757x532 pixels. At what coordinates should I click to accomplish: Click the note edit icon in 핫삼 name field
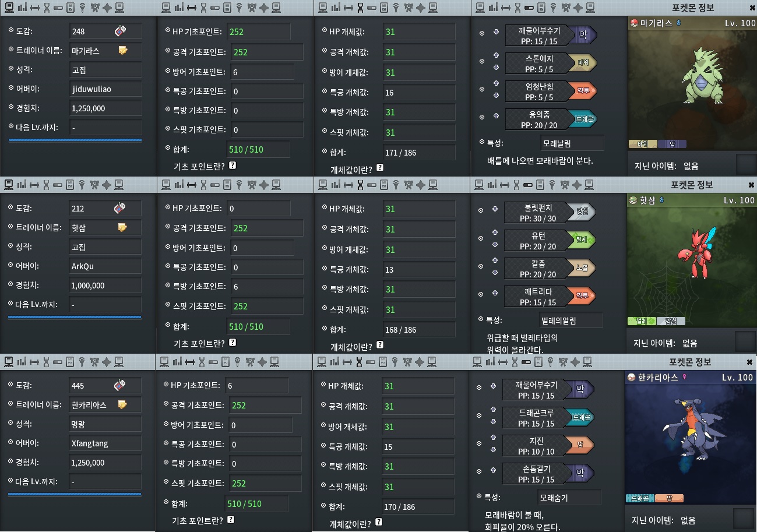tap(122, 227)
